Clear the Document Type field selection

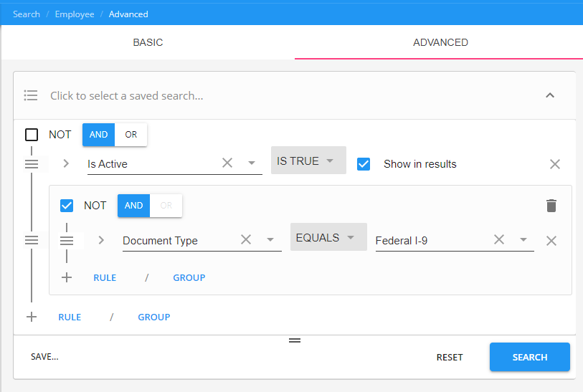tap(246, 240)
